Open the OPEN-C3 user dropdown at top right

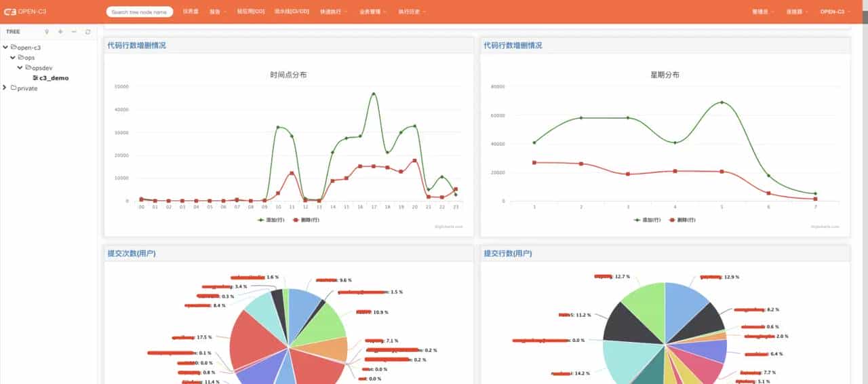834,12
